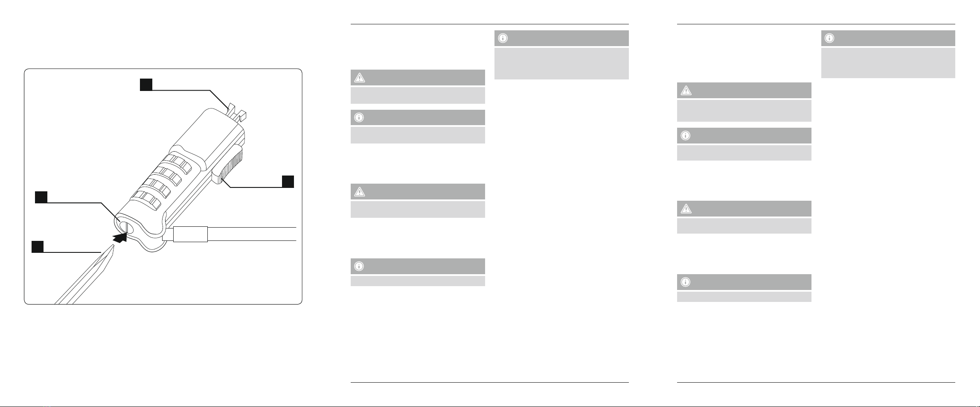Viewport: 980px width, 407px height.
Task: Click first warning triangle on the middle page
Action: 360,78
